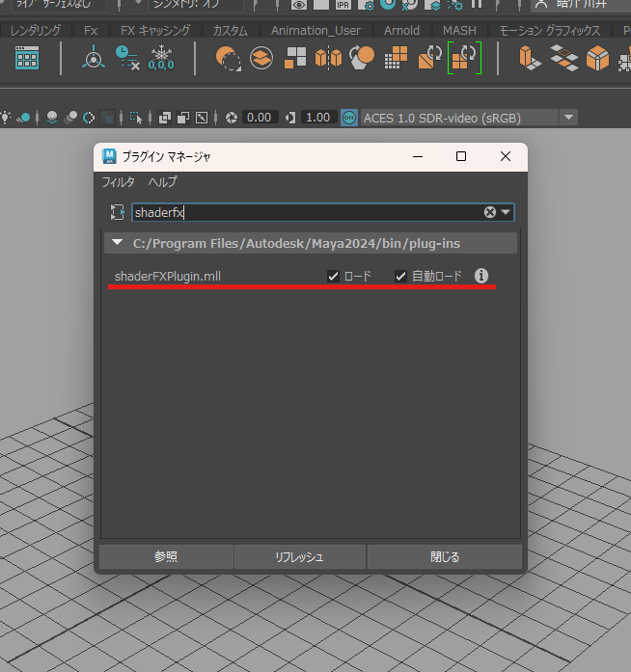
Task: Click the exposure 0.00 value field
Action: pyautogui.click(x=260, y=118)
